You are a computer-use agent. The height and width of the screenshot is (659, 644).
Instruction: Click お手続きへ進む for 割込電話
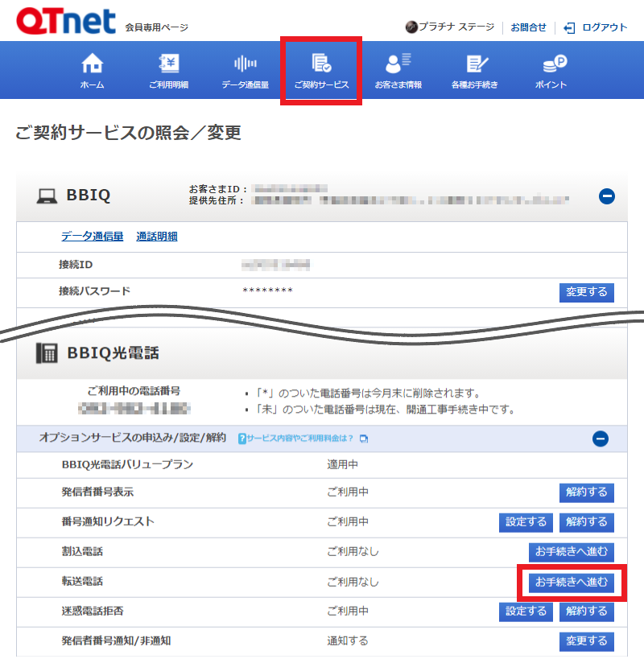[x=572, y=552]
